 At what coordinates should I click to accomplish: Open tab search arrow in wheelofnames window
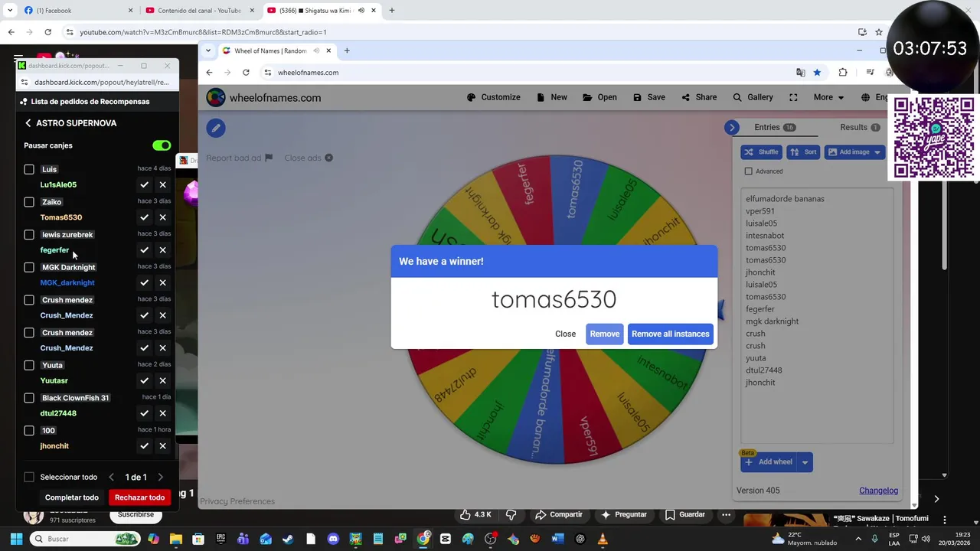tap(208, 51)
